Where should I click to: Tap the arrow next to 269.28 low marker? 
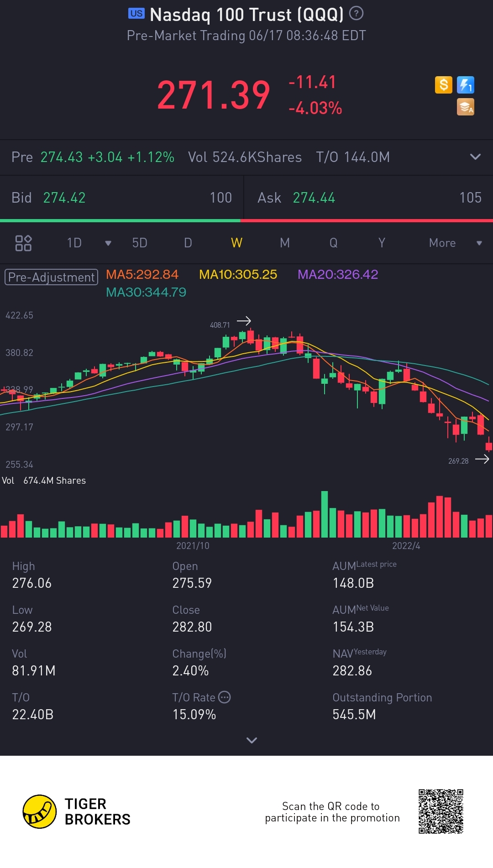[x=482, y=459]
